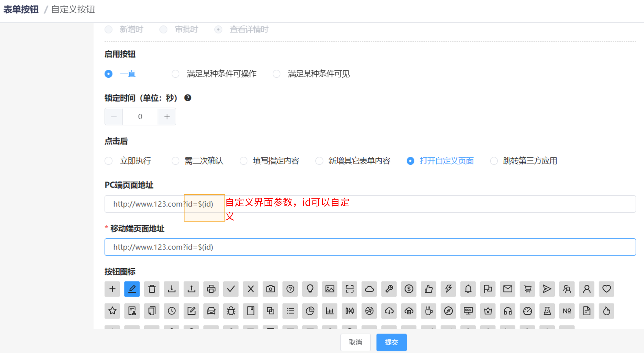Select the crown icon

tap(488, 311)
